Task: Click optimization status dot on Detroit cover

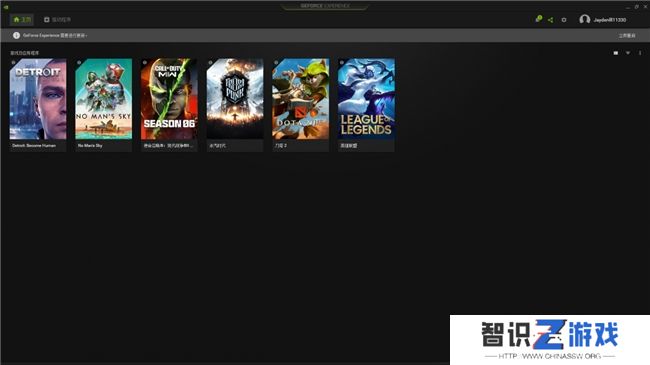Action: pos(14,63)
